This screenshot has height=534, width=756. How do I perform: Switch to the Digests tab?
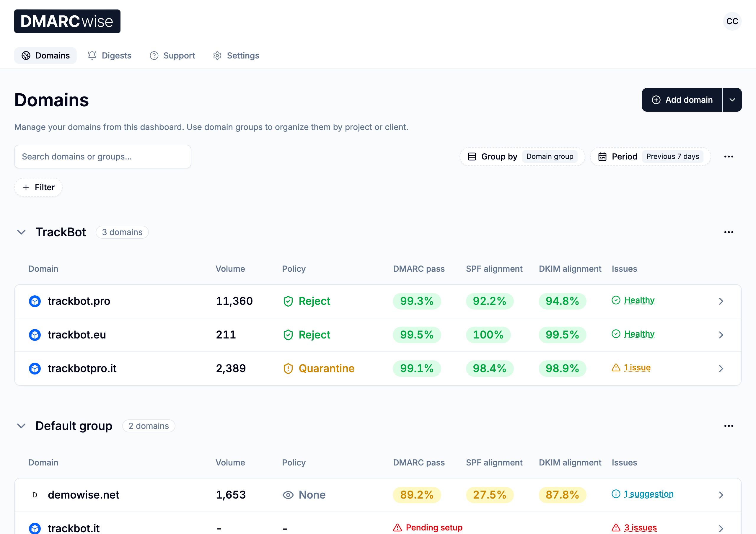click(x=110, y=56)
